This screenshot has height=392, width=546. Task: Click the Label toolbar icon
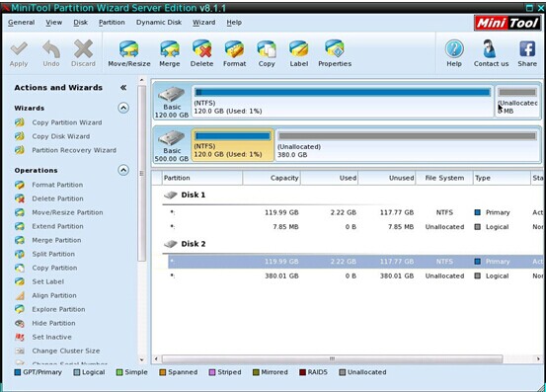299,49
